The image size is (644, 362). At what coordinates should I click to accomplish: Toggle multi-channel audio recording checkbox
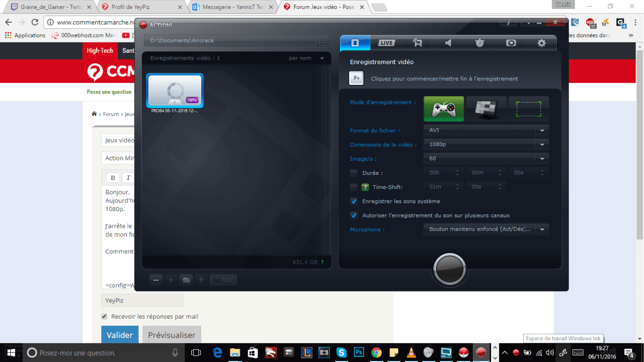click(x=354, y=216)
